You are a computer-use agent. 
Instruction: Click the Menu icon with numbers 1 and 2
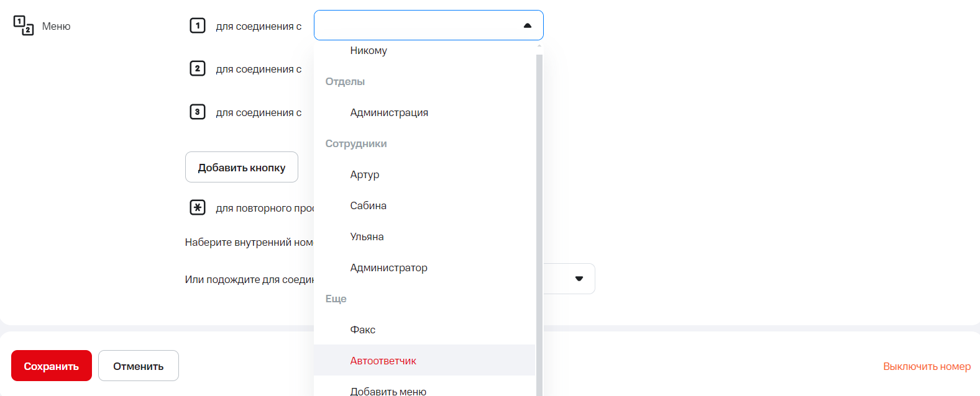tap(24, 26)
